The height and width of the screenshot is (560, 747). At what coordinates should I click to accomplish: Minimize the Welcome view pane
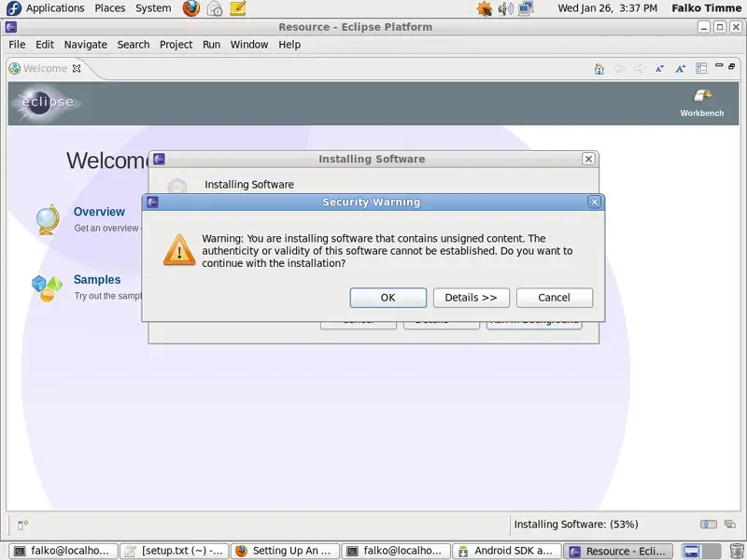click(x=719, y=65)
